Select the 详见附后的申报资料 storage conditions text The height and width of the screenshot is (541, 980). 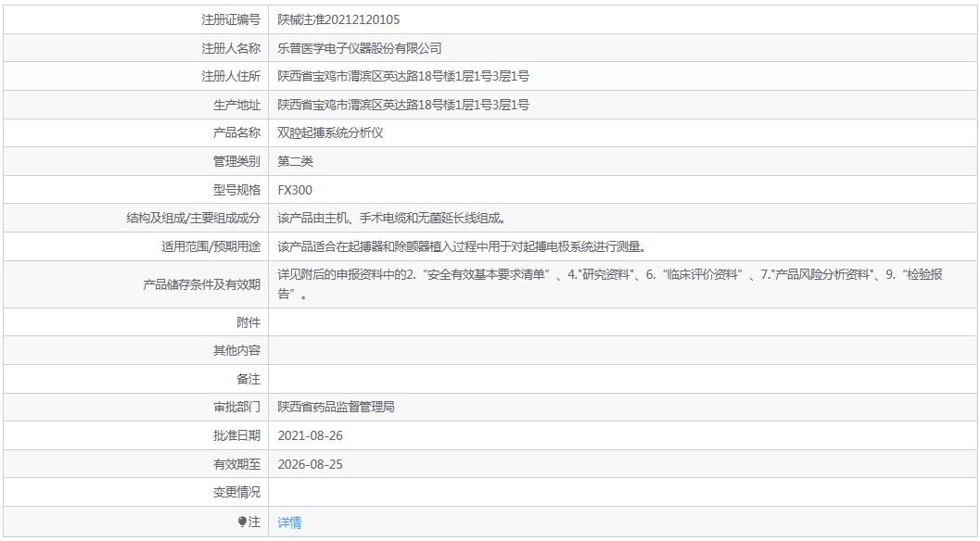(x=610, y=284)
